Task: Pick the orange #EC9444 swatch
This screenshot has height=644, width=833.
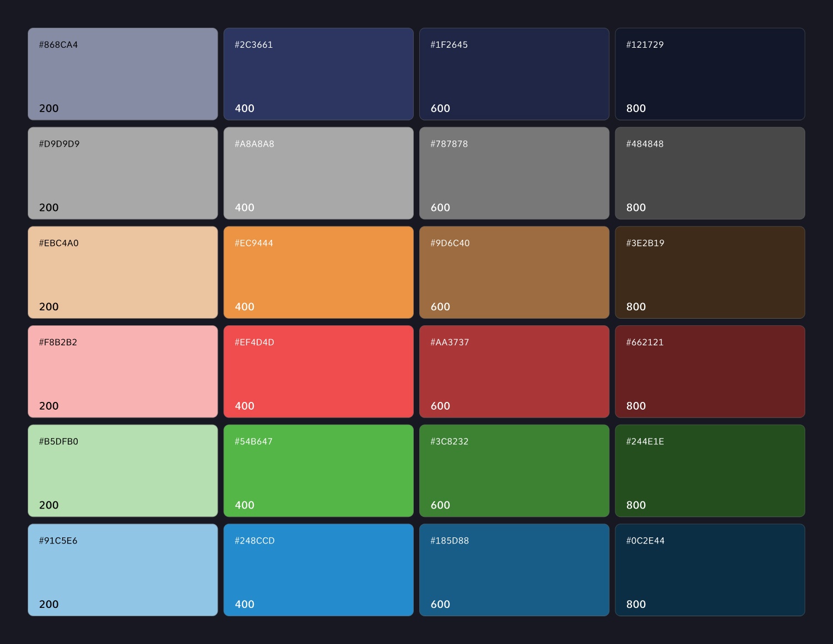Action: 318,272
